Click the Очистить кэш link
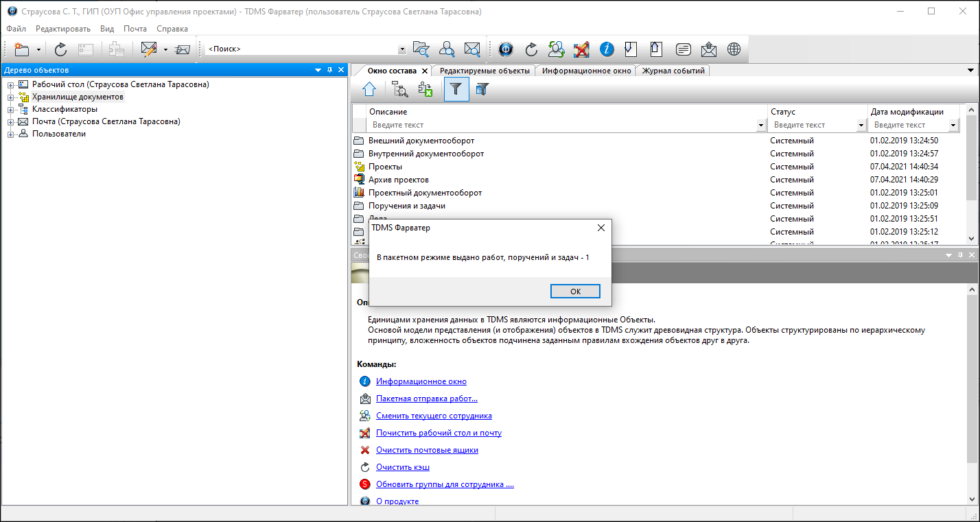Screen dimensions: 980x522 (x=403, y=467)
